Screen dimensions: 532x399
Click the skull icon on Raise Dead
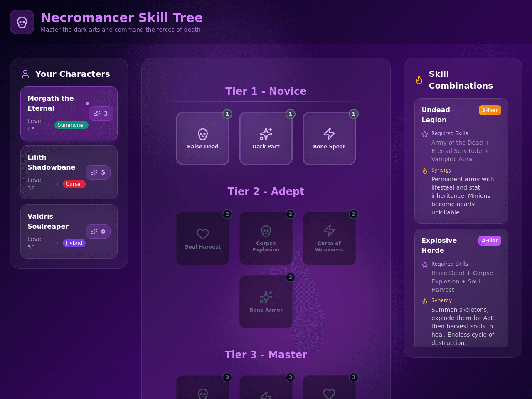click(x=203, y=134)
